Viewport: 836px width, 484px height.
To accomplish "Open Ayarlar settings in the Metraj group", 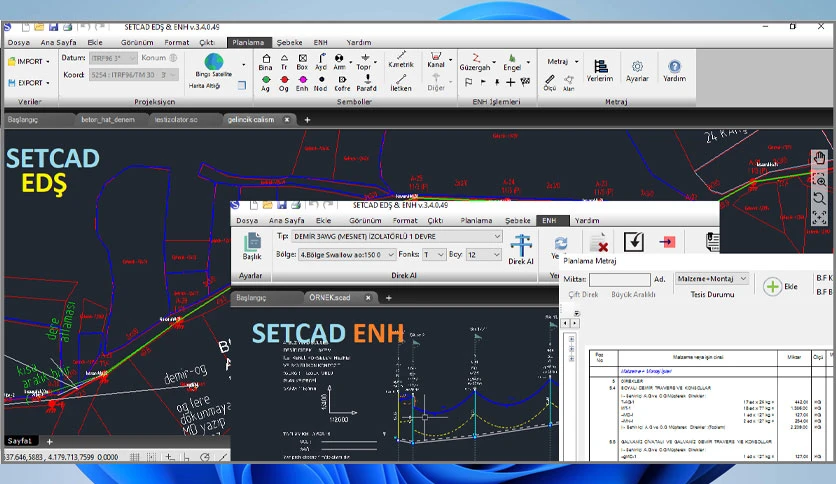I will tap(637, 70).
